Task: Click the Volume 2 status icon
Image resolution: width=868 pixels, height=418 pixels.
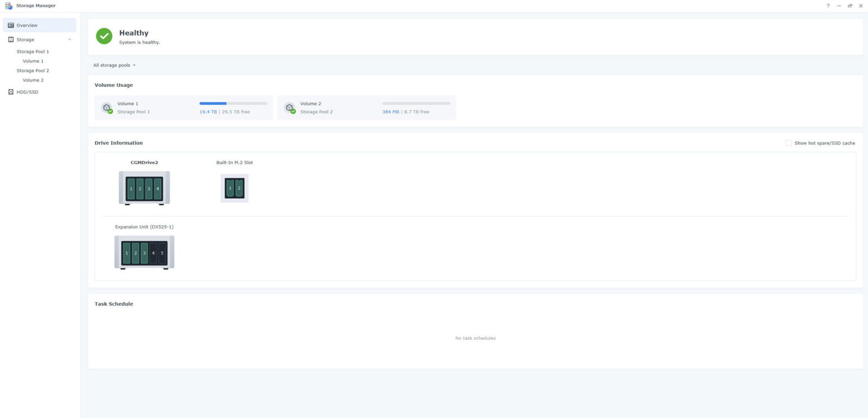Action: [290, 108]
